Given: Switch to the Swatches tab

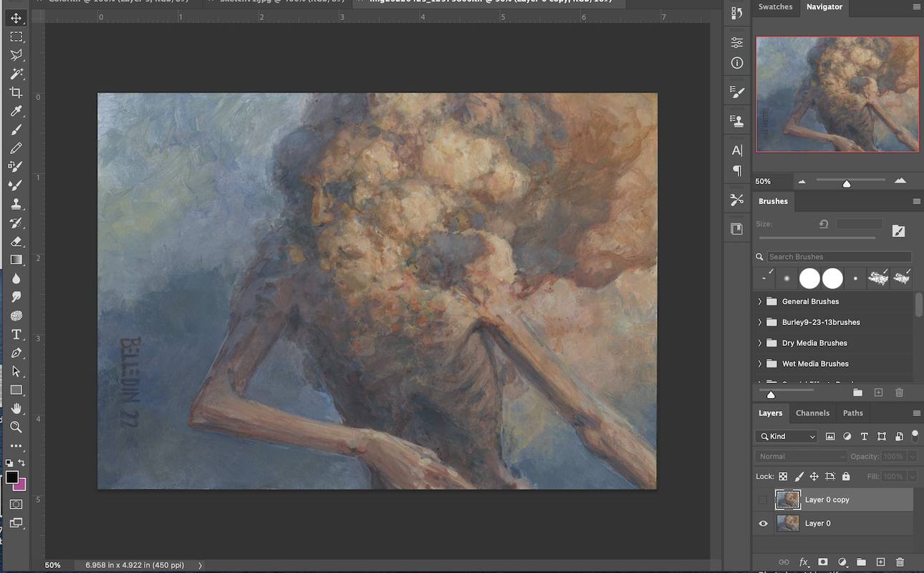Looking at the screenshot, I should 776,7.
